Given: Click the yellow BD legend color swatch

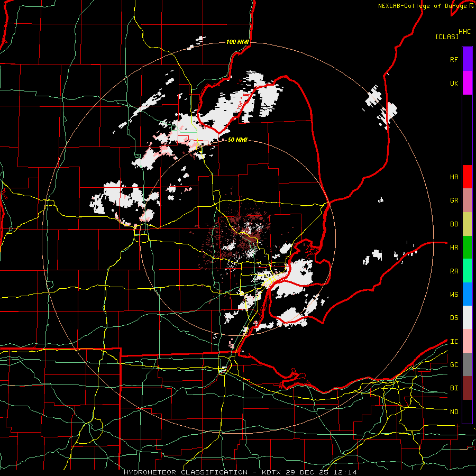Looking at the screenshot, I should (467, 224).
